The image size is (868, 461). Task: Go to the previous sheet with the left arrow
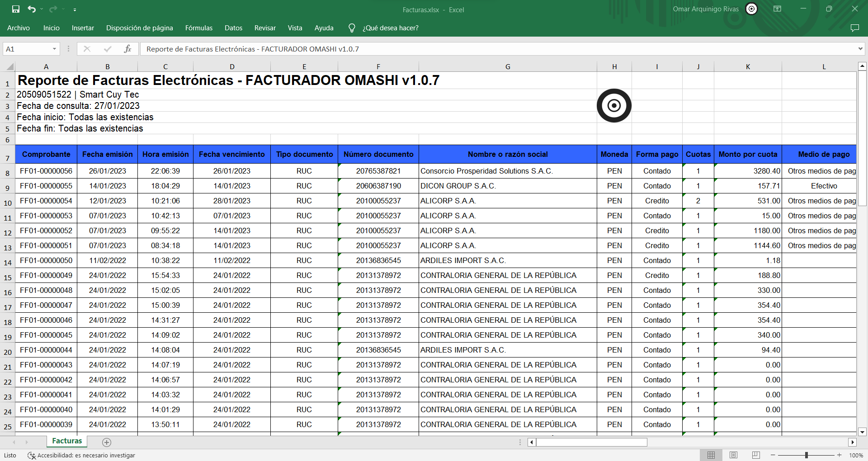14,442
